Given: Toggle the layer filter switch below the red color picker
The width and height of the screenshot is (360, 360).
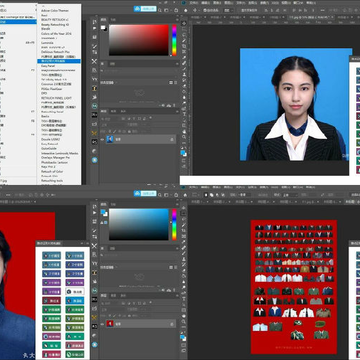Looking at the screenshot, I should point(151,118).
